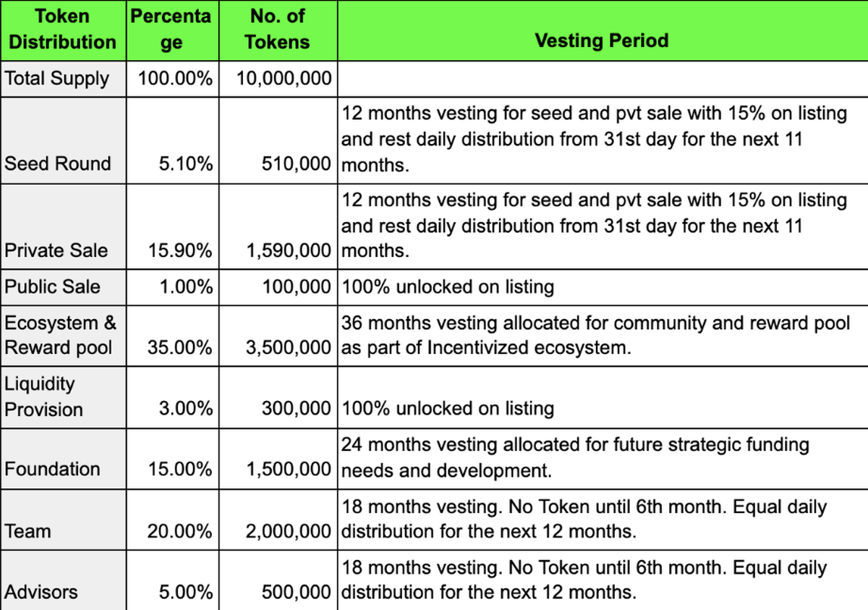Click the Public Sale row label
The image size is (868, 610).
tap(52, 287)
